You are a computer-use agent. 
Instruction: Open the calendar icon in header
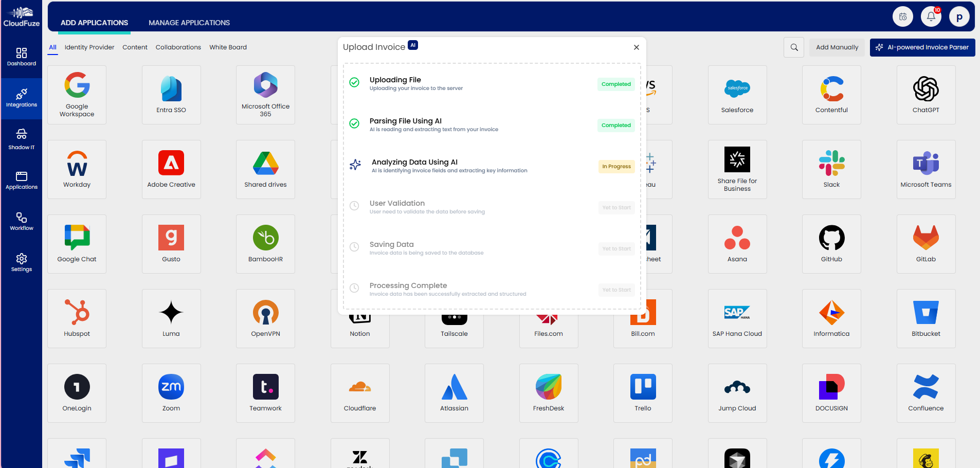coord(902,17)
